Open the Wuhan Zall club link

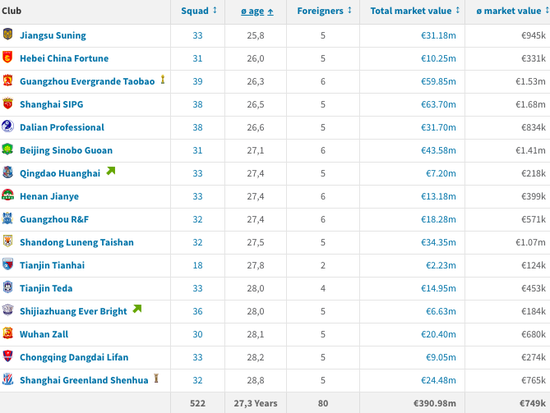click(44, 334)
